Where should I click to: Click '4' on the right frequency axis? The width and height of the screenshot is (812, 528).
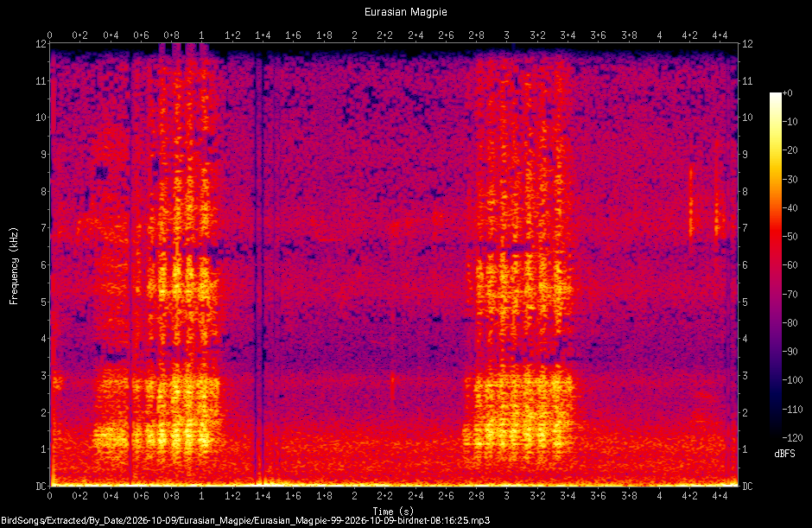[745, 339]
